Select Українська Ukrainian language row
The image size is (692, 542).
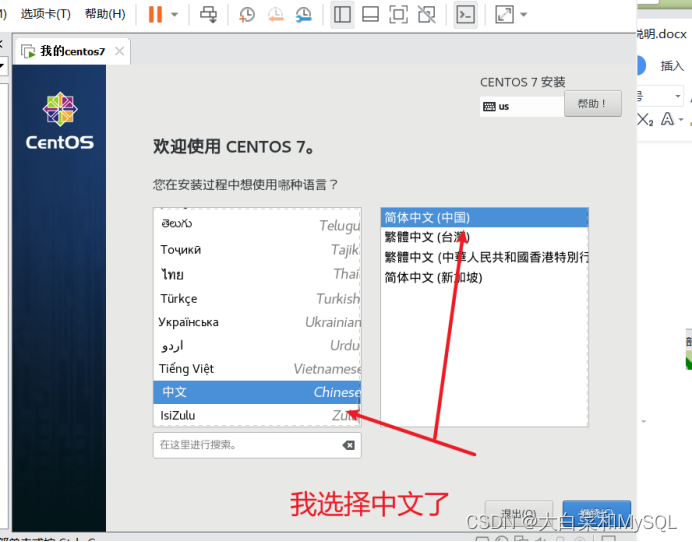point(257,322)
